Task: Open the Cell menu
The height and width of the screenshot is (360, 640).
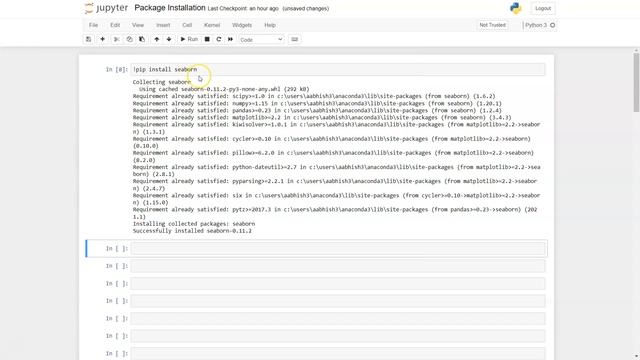Action: 187,25
